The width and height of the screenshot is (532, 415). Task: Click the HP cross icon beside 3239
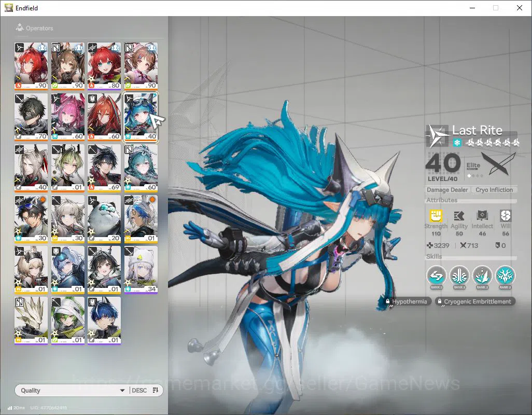[x=429, y=245]
